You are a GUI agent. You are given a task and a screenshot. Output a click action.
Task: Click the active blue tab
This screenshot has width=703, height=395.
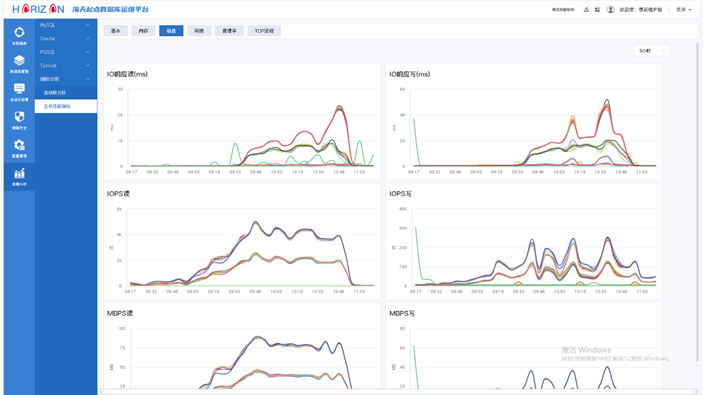pyautogui.click(x=171, y=31)
